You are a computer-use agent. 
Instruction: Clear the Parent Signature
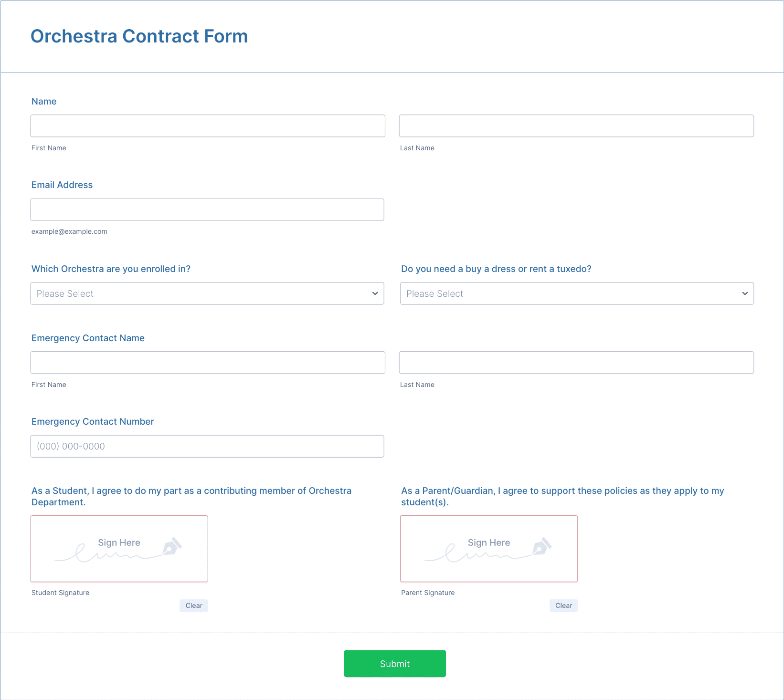[x=563, y=606]
